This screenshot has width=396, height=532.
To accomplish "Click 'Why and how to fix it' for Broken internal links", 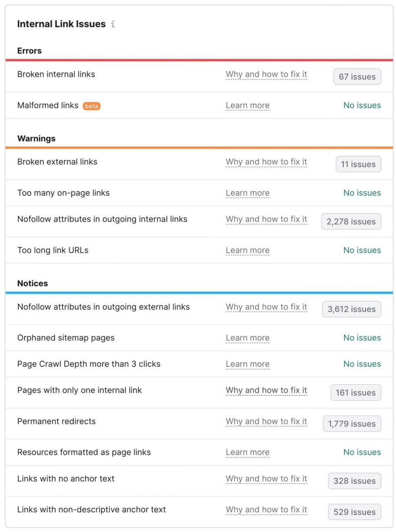I will 266,74.
